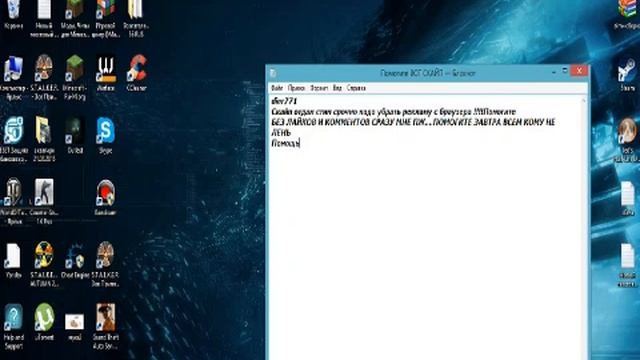This screenshot has height=360, width=640.
Task: Open the Вид menu in Notepad
Action: 337,88
